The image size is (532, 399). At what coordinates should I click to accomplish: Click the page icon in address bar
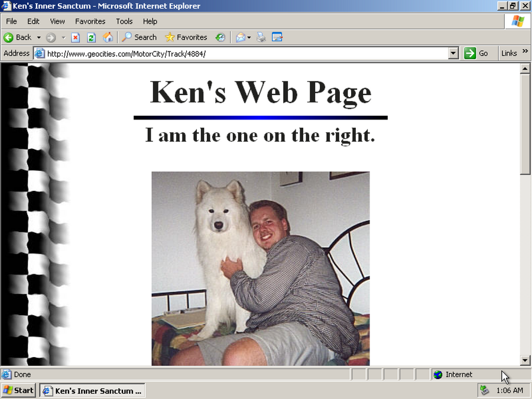click(40, 54)
